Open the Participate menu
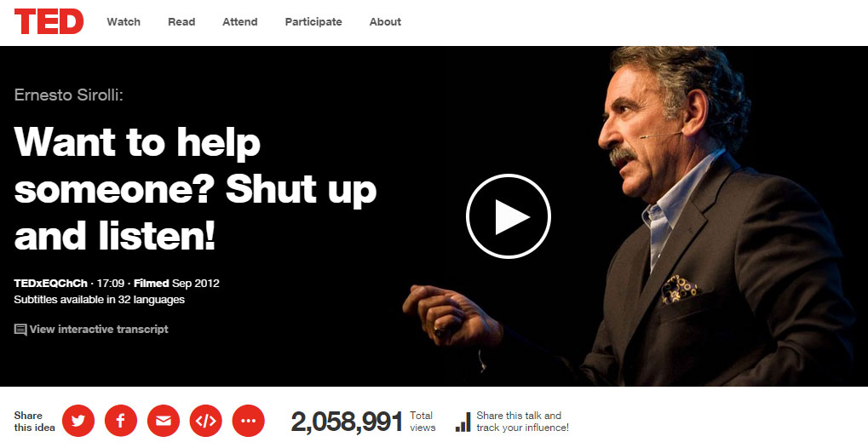This screenshot has height=448, width=868. [x=313, y=22]
